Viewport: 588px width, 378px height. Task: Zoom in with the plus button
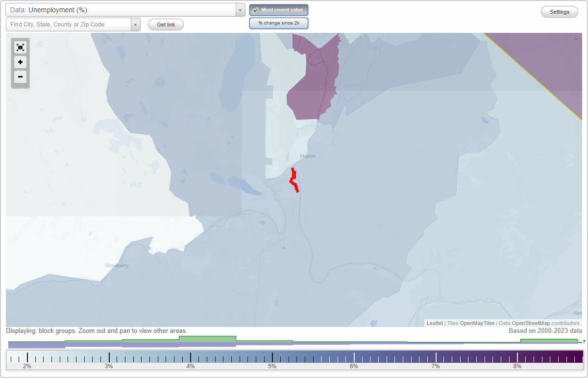[x=20, y=62]
